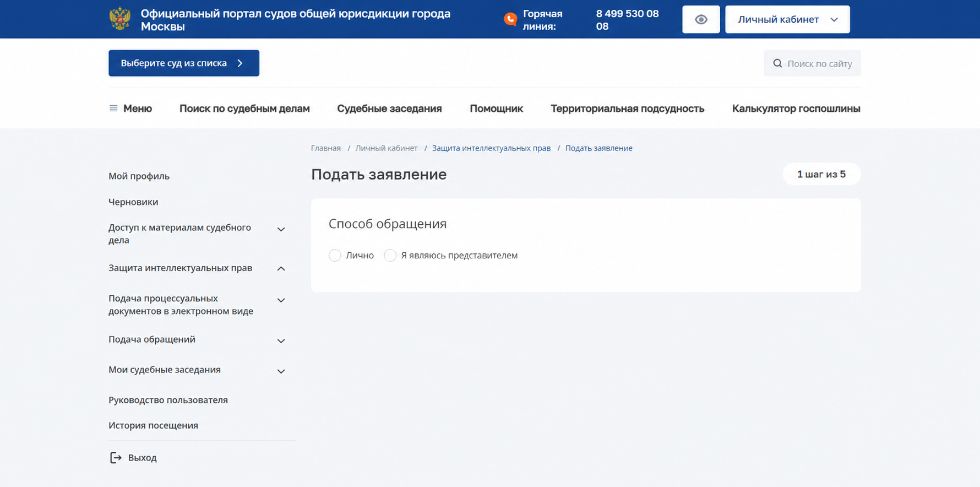980x487 pixels.
Task: Click the Подать заявление breadcrumb link
Action: click(598, 148)
